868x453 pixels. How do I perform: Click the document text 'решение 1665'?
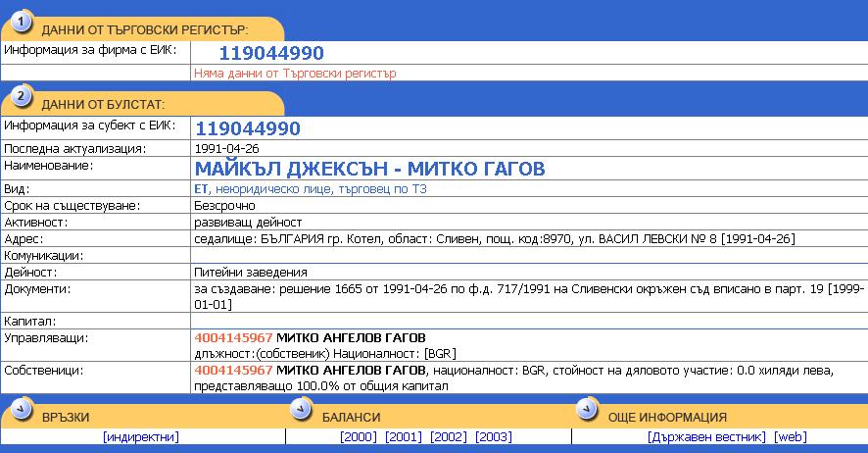pyautogui.click(x=320, y=289)
